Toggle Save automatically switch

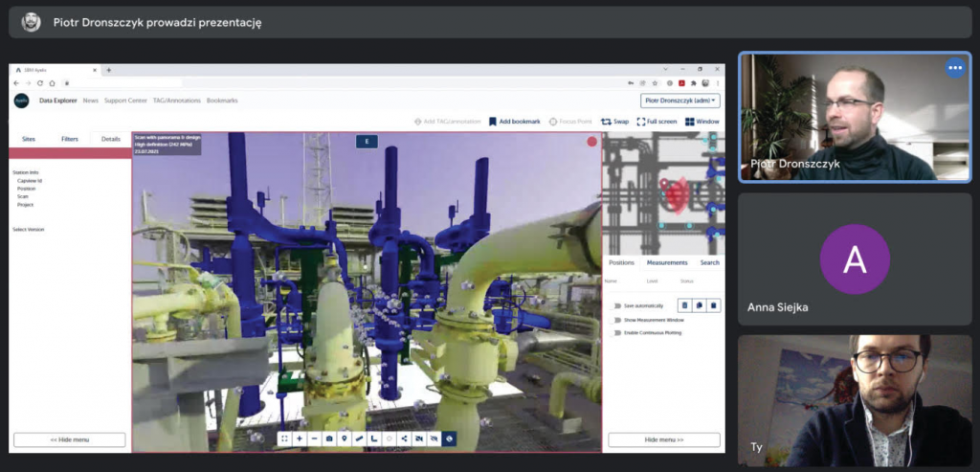pyautogui.click(x=617, y=305)
